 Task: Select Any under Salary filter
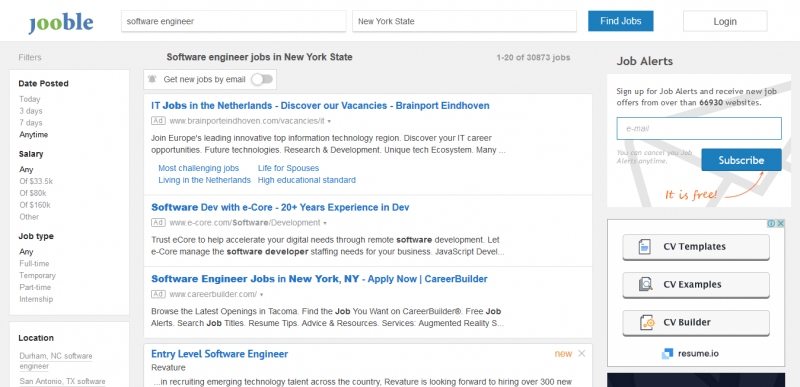pos(26,169)
